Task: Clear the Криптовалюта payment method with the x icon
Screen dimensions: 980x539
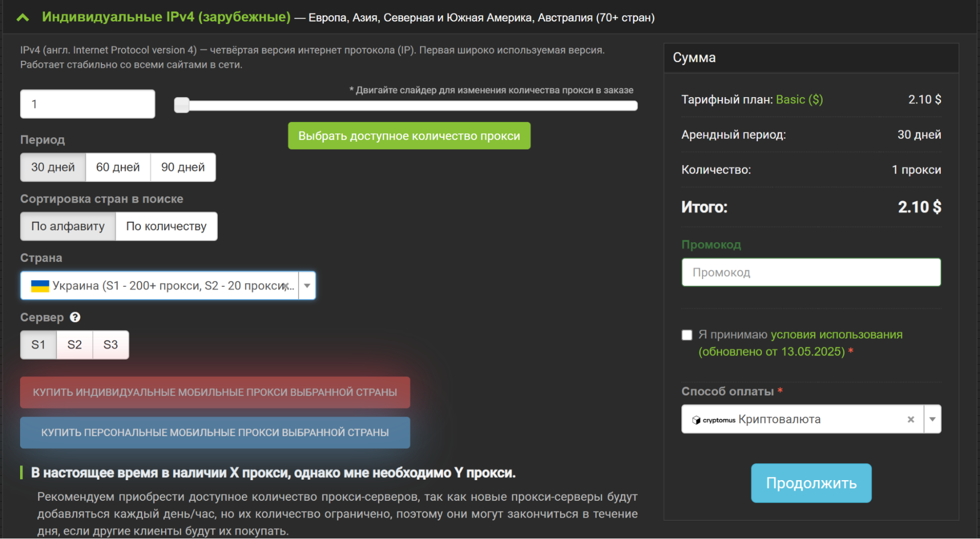Action: (x=911, y=419)
